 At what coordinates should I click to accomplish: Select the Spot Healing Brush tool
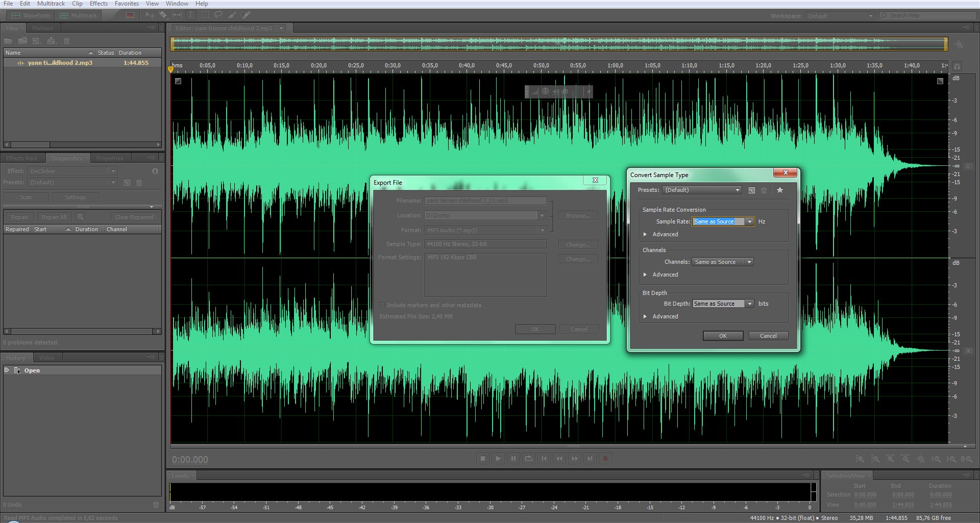click(x=246, y=15)
